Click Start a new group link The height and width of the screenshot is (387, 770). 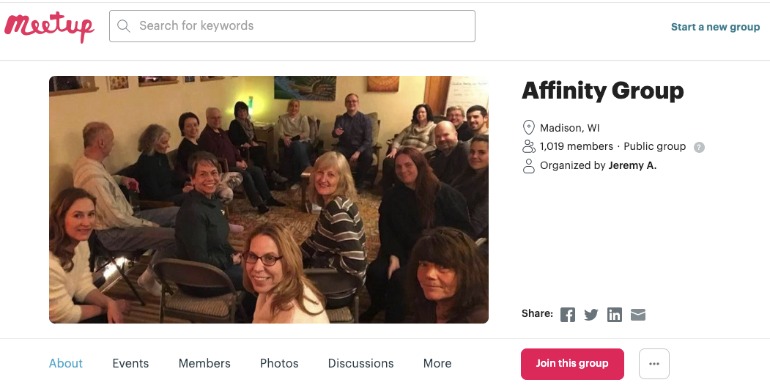(x=715, y=27)
